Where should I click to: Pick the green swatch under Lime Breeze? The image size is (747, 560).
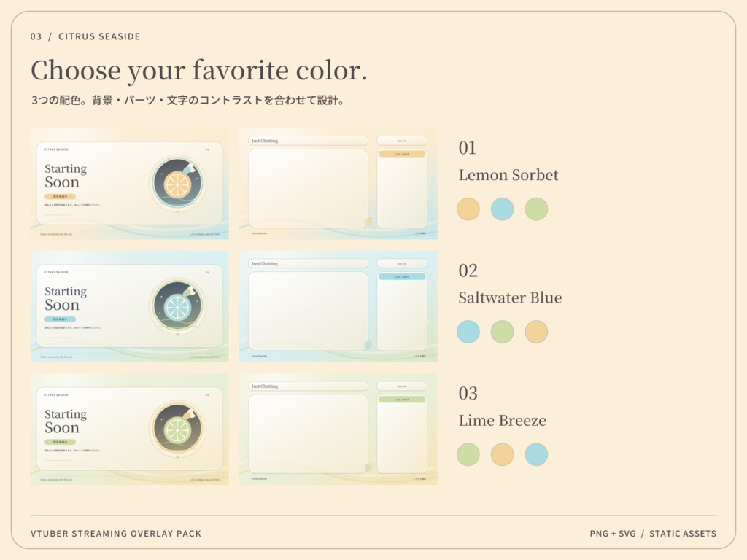coord(468,454)
